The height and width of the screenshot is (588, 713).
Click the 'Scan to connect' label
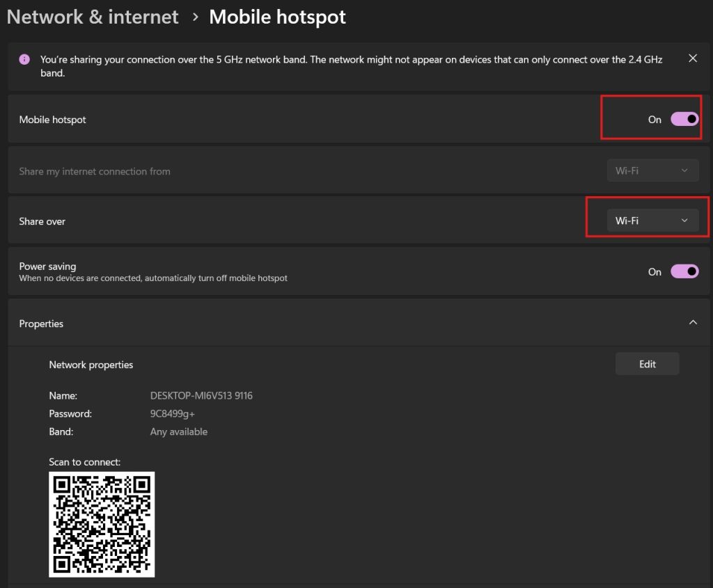(x=84, y=461)
